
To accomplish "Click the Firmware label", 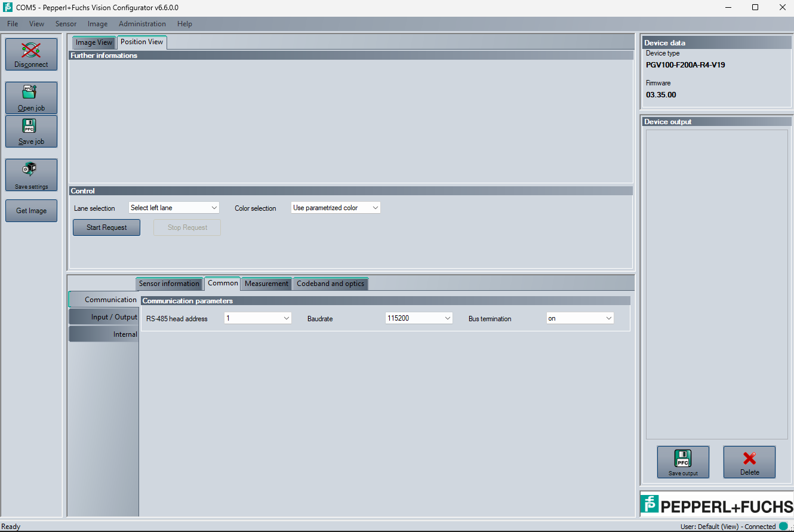I will (658, 83).
